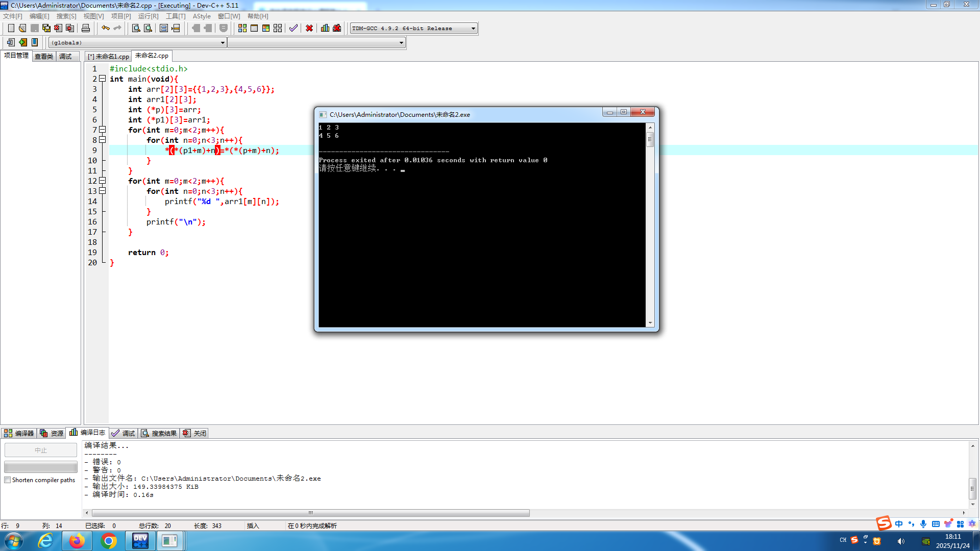Open the 运行[R] menu
Viewport: 980px width, 551px height.
[148, 16]
